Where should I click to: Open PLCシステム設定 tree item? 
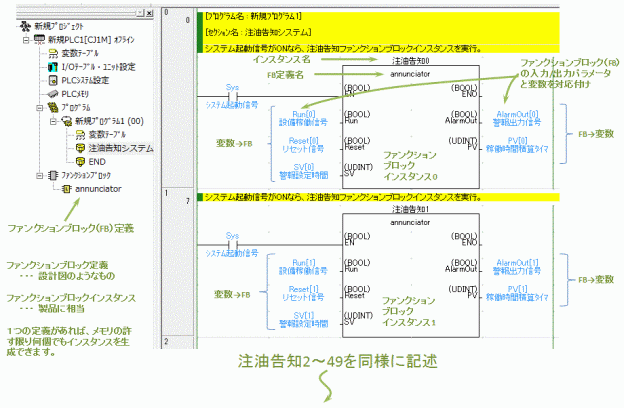tap(85, 80)
